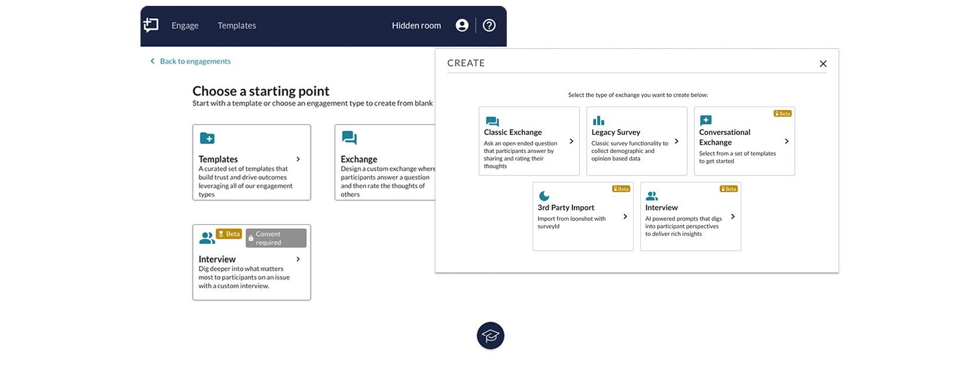Choose 3rd Party Import title
980x376 pixels.
tap(566, 208)
